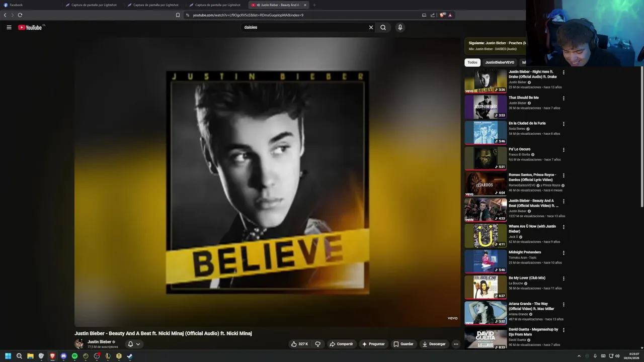Open more actions three-dot button under video

pyautogui.click(x=456, y=344)
